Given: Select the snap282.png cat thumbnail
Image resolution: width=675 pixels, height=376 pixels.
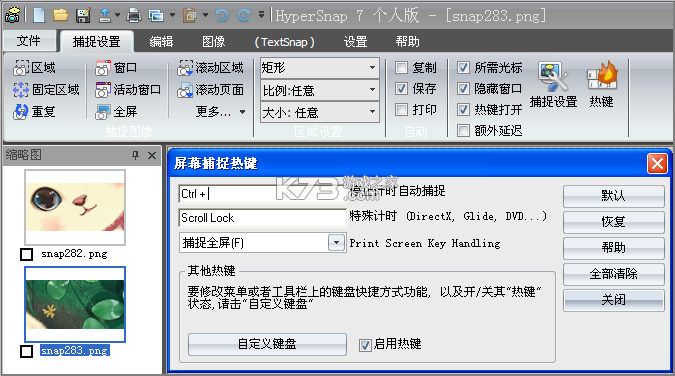Looking at the screenshot, I should tap(75, 207).
